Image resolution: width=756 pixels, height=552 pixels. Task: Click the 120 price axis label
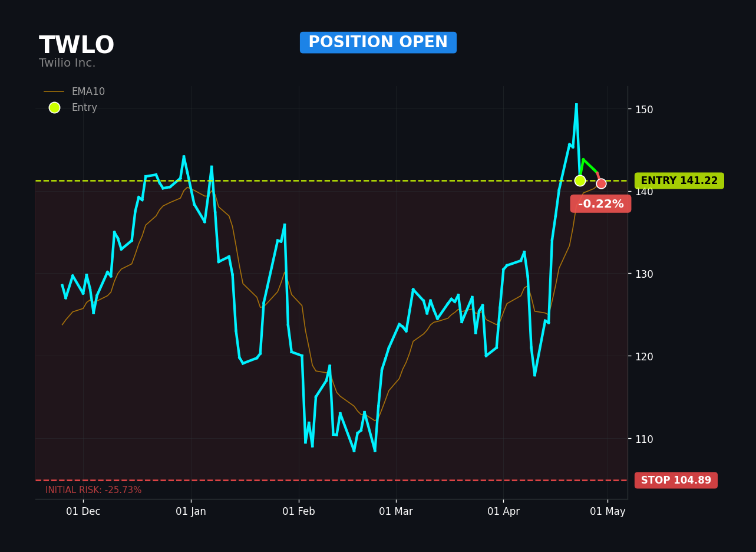(644, 357)
